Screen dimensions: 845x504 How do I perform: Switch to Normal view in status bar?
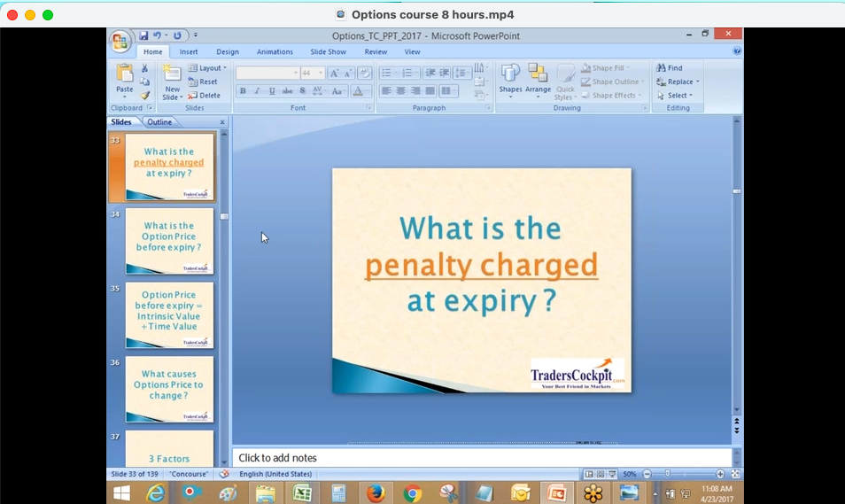[589, 475]
